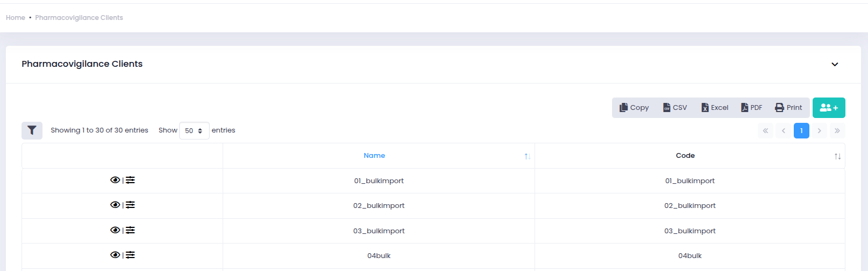The height and width of the screenshot is (271, 868).
Task: Print the clients table
Action: [788, 108]
